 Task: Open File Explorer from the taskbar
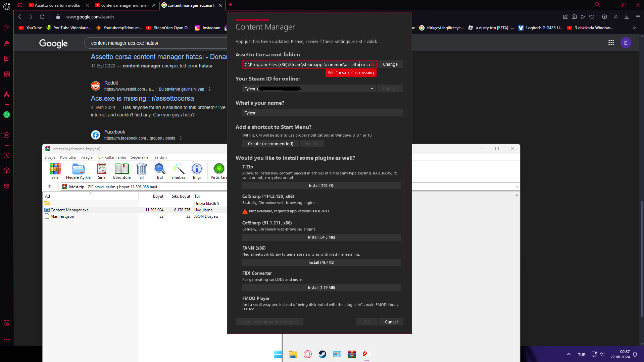point(293,354)
